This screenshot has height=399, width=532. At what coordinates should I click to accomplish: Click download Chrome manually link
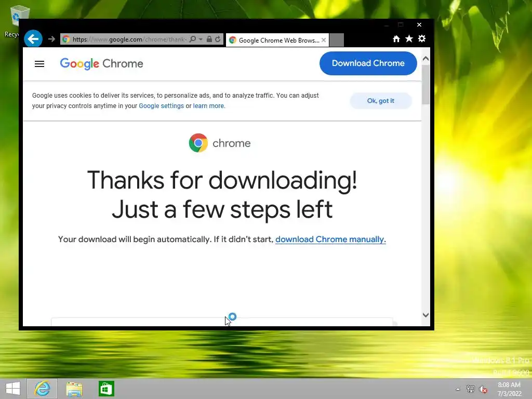coord(330,240)
